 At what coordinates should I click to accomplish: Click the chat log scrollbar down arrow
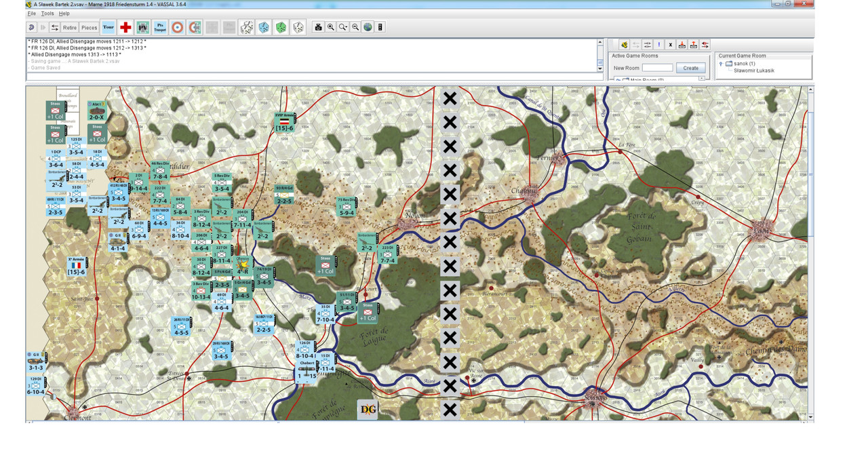(599, 68)
